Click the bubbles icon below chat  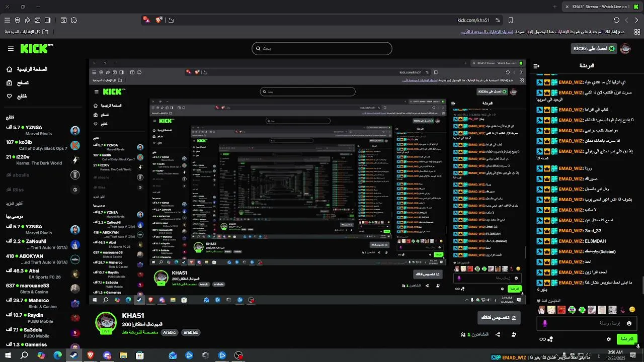tap(550, 339)
